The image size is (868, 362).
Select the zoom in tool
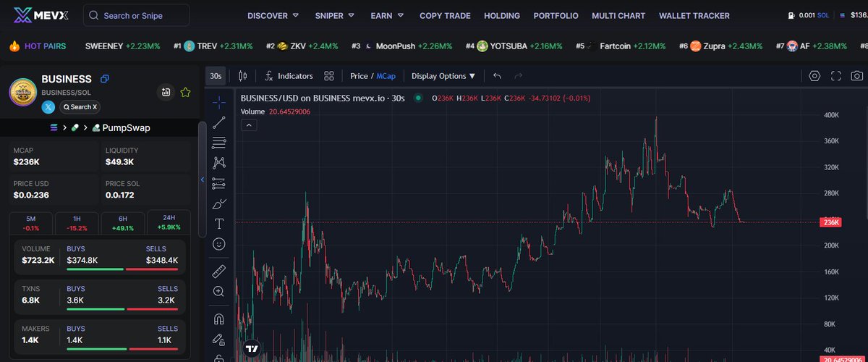point(219,292)
